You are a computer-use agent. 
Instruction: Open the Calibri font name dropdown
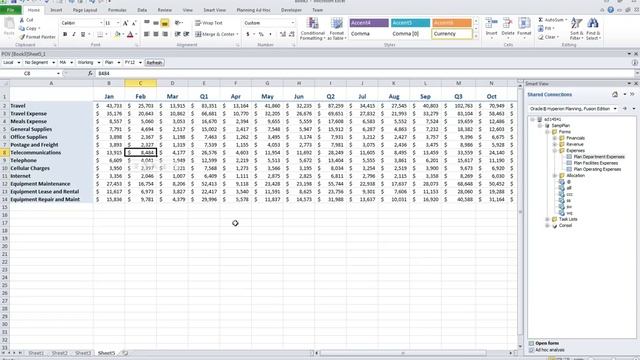101,23
